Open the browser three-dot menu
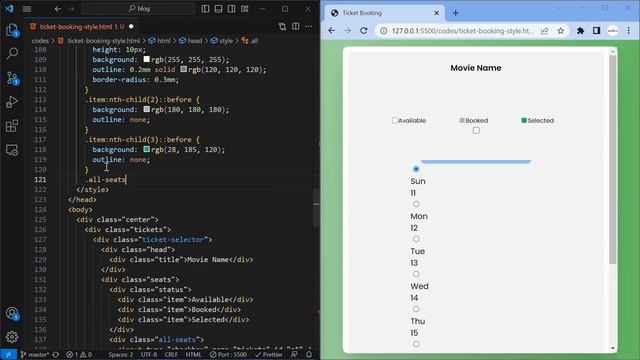This screenshot has width=640, height=360. (x=629, y=31)
